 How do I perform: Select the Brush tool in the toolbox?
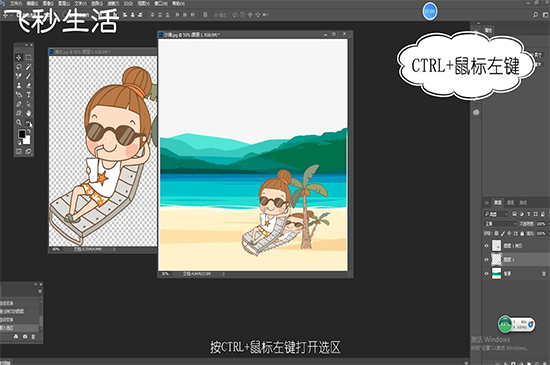[29, 76]
